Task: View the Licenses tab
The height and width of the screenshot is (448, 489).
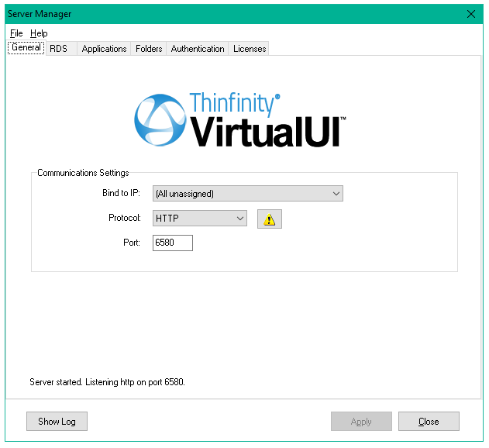Action: [250, 49]
